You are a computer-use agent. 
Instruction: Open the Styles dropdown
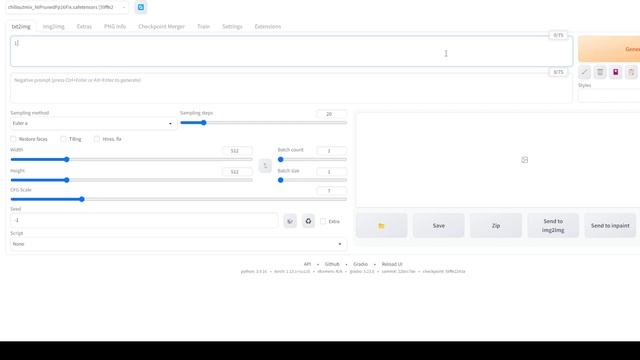609,96
